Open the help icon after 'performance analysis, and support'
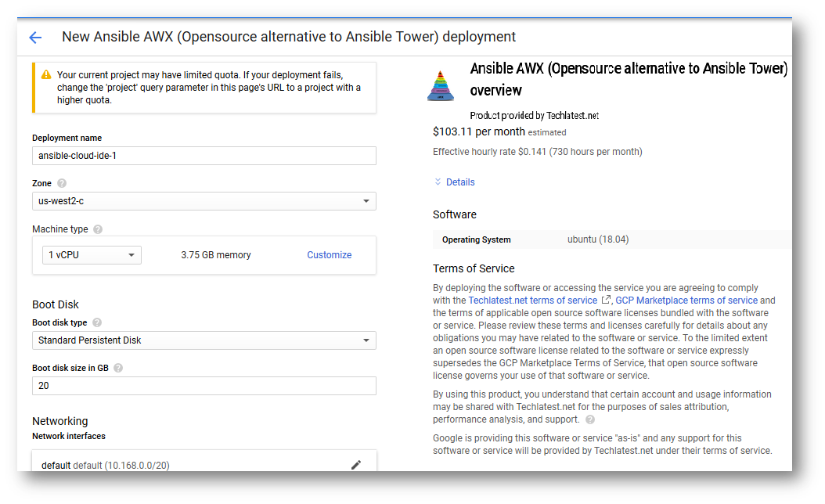Viewport: 825px width, 504px height. pyautogui.click(x=590, y=419)
